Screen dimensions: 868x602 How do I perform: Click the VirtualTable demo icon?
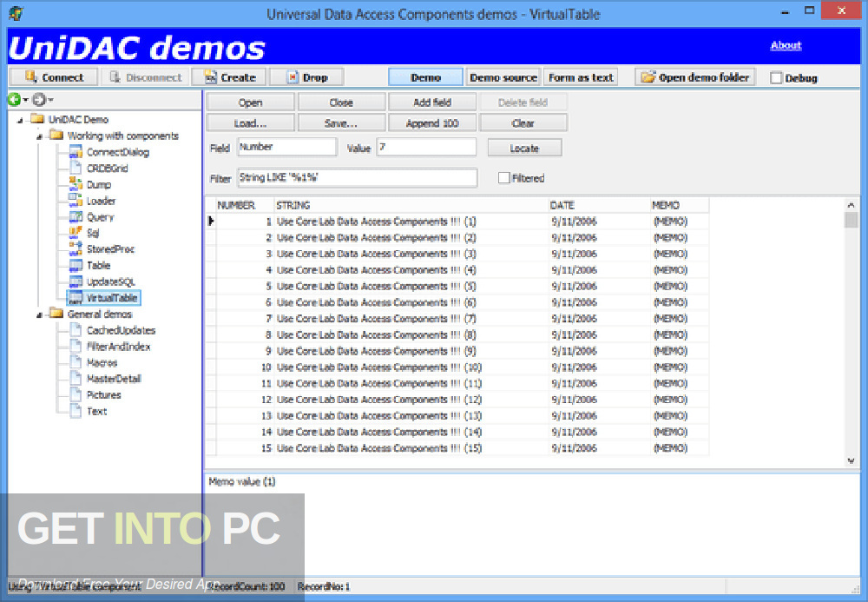click(76, 297)
